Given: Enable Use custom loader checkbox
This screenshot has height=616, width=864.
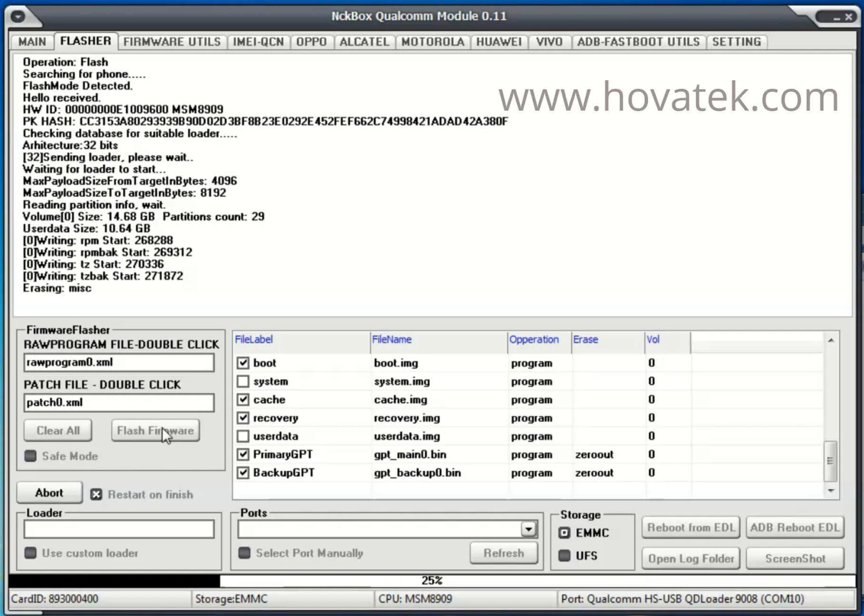Looking at the screenshot, I should tap(30, 553).
